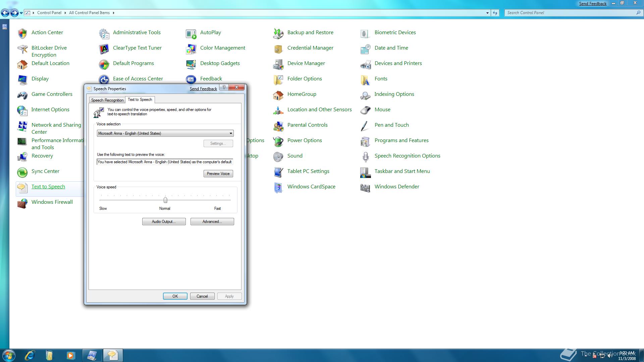Open the Programs and Features link
Viewport: 644px width, 362px height.
click(x=401, y=140)
